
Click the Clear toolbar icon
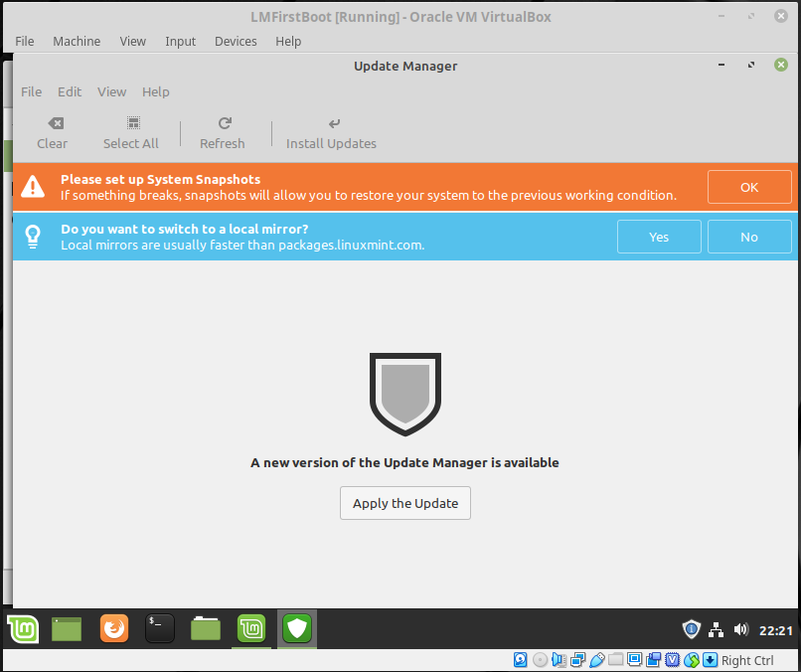(x=56, y=123)
